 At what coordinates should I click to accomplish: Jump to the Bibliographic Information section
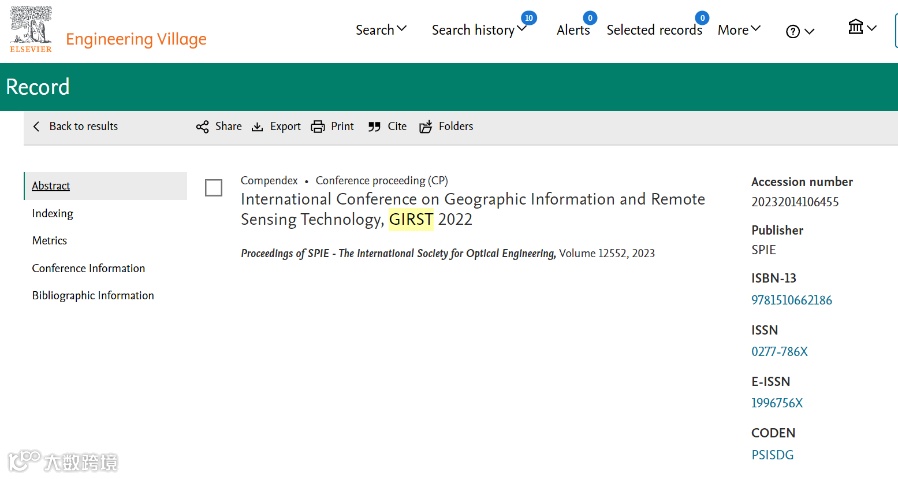tap(93, 296)
